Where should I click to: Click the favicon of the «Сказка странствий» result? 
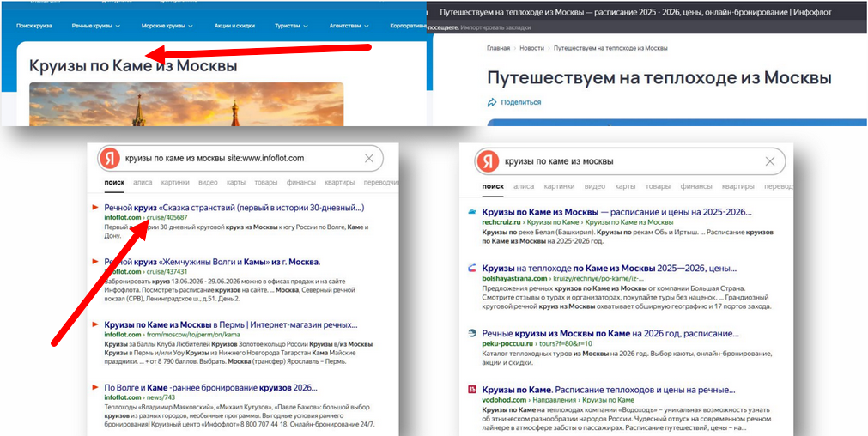94,208
